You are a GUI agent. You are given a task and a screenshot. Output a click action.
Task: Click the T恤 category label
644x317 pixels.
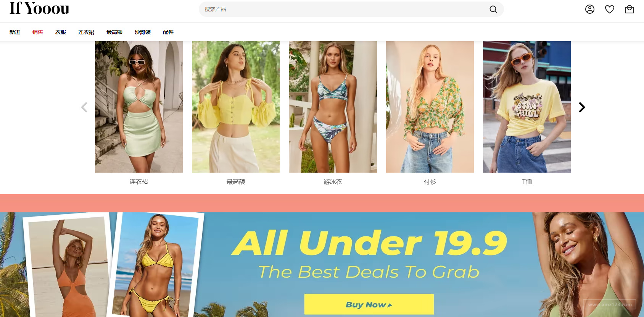point(527,182)
